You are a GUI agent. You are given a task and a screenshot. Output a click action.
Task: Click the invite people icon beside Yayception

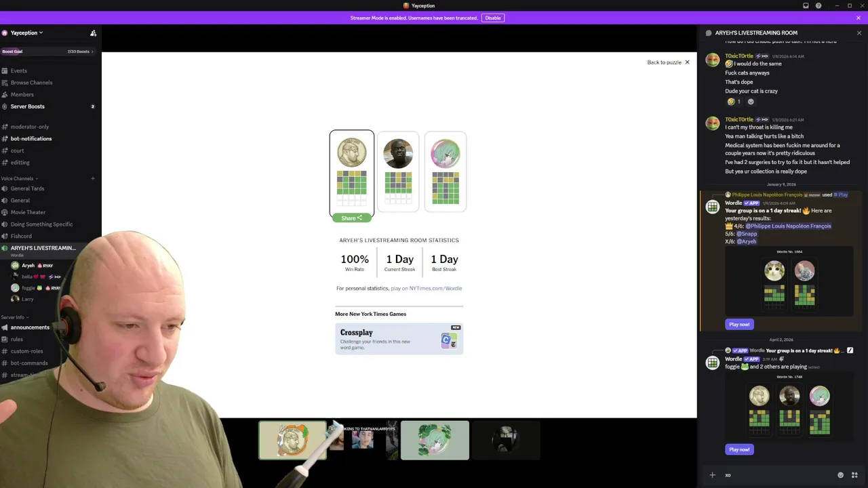tap(93, 33)
